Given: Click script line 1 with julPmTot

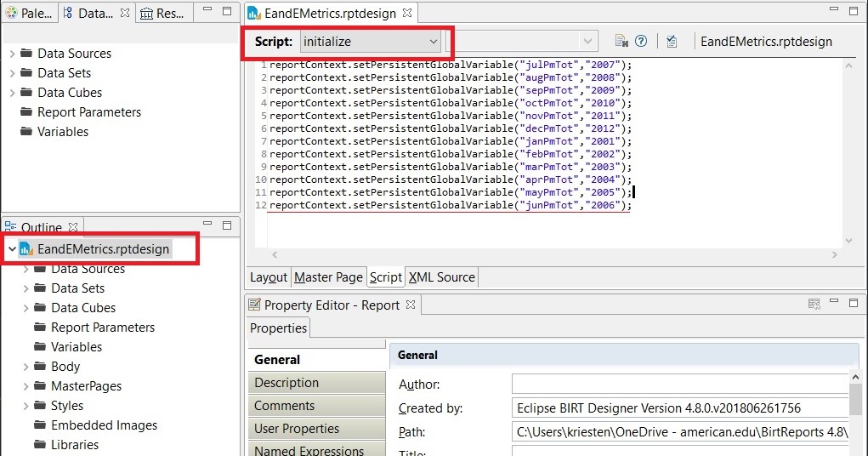Looking at the screenshot, I should (x=450, y=65).
